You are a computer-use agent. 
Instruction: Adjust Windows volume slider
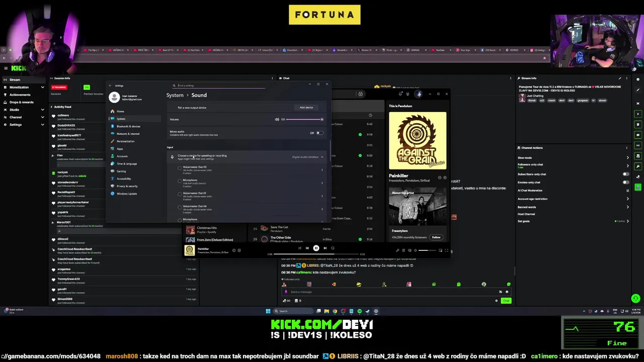(304, 119)
